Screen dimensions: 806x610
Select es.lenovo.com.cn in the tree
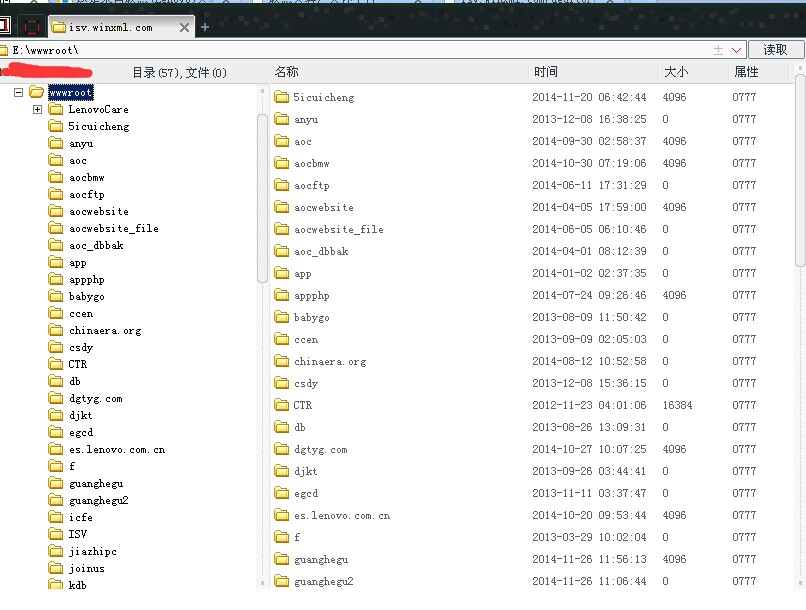tap(117, 450)
